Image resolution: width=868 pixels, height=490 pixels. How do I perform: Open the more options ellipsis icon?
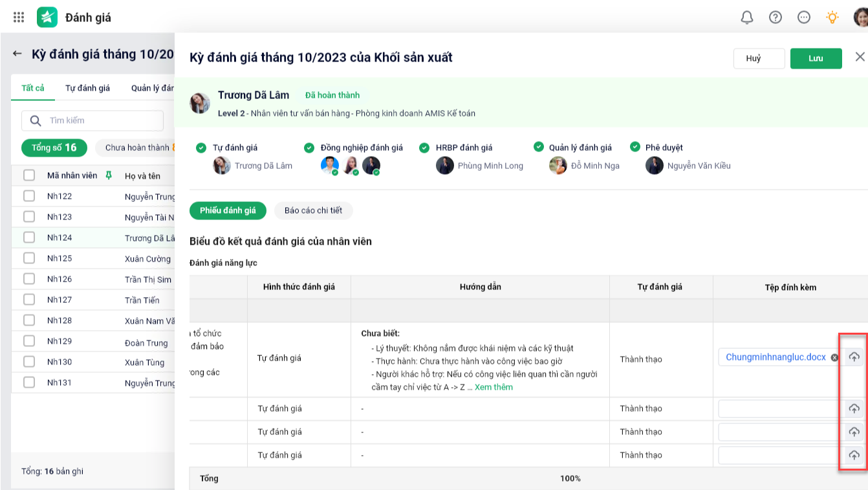click(x=804, y=17)
